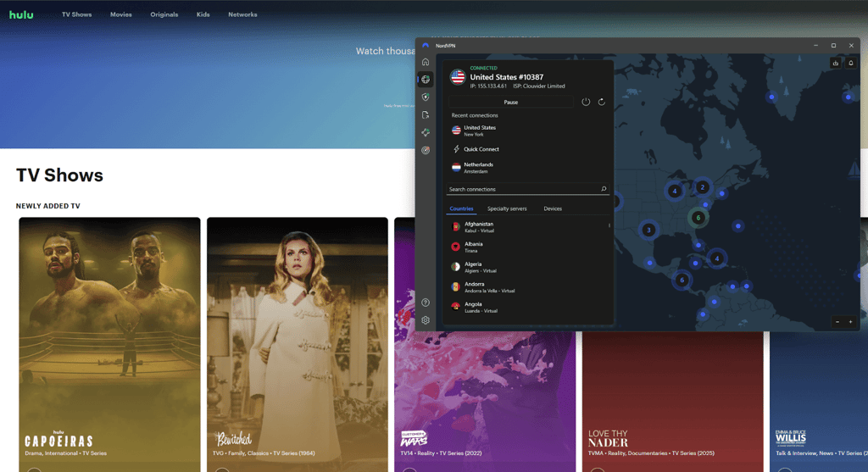Click 'Luanda - Virtual' text

[x=481, y=311]
